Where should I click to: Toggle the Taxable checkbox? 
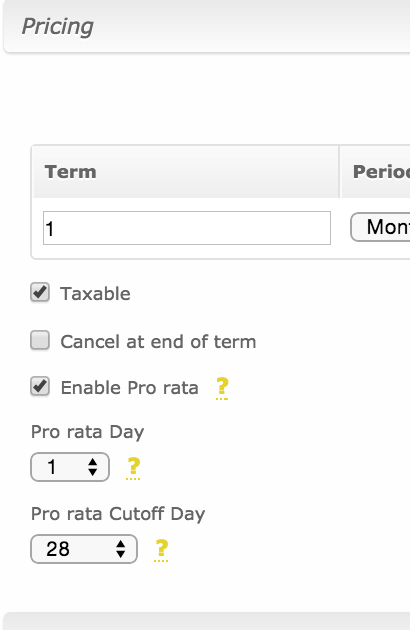point(40,292)
